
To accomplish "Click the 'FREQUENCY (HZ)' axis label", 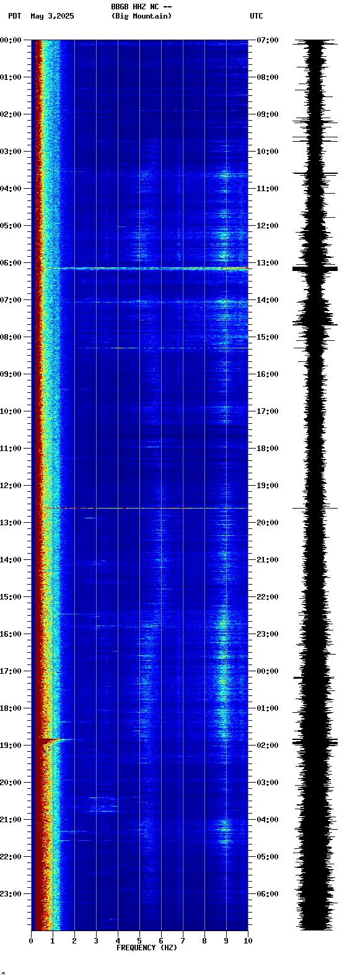I will click(147, 948).
